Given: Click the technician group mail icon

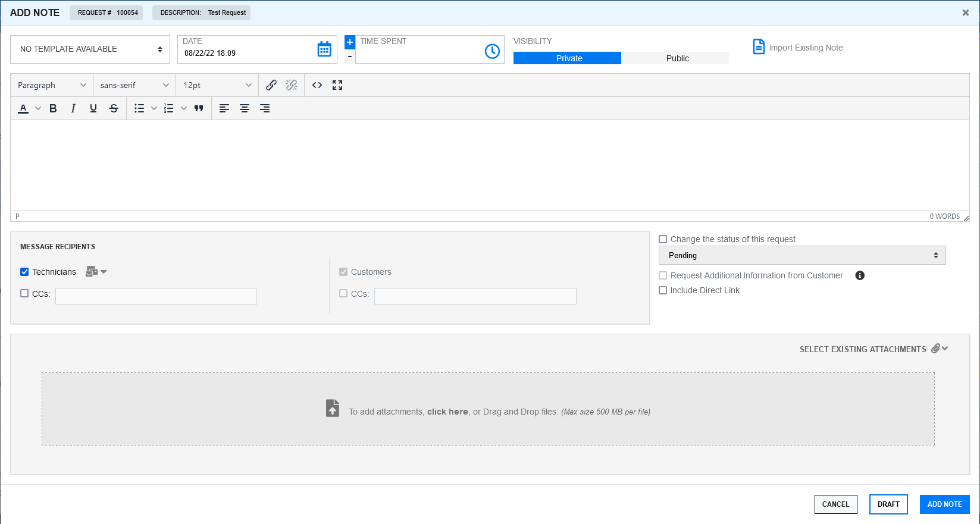Looking at the screenshot, I should [92, 272].
